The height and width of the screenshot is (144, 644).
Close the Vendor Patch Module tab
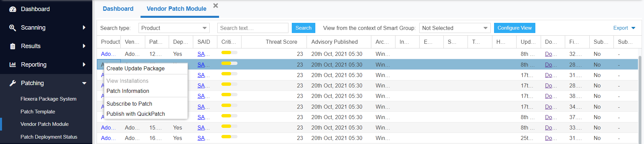tap(216, 6)
